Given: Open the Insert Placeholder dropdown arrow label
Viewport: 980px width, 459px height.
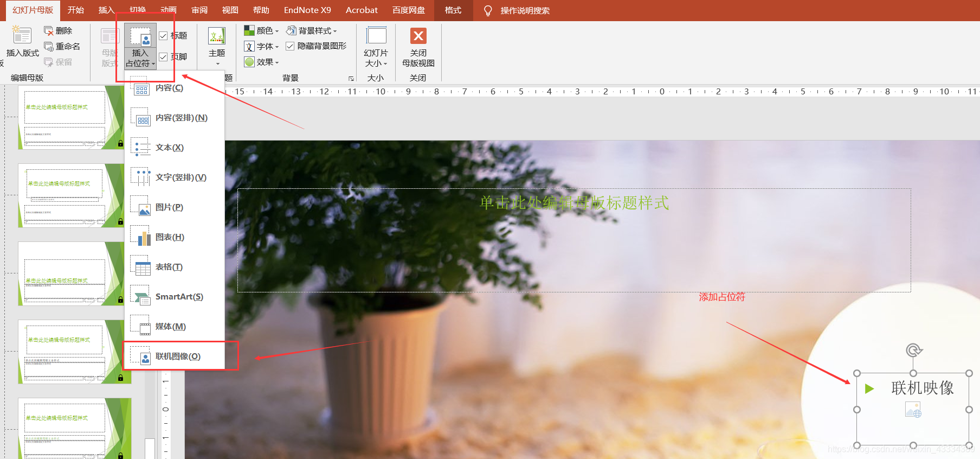Looking at the screenshot, I should (140, 58).
